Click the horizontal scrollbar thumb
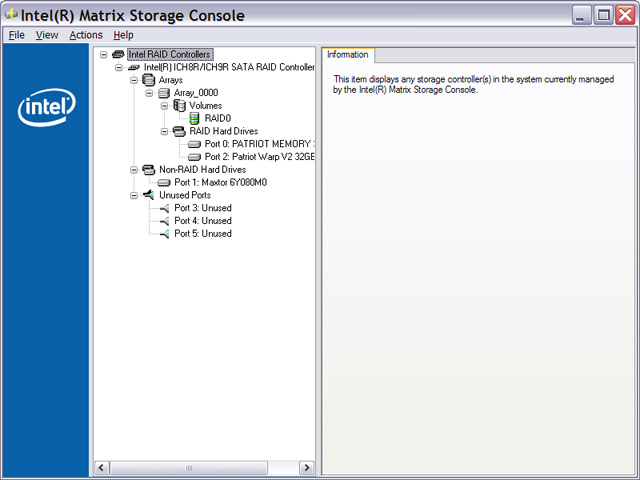The image size is (640, 480). click(189, 468)
